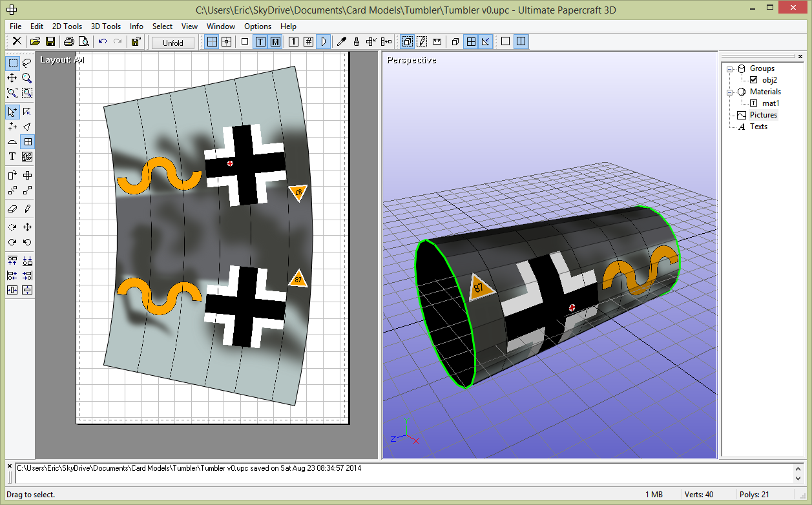The image size is (812, 505).
Task: Click the Unfold button
Action: (x=173, y=43)
